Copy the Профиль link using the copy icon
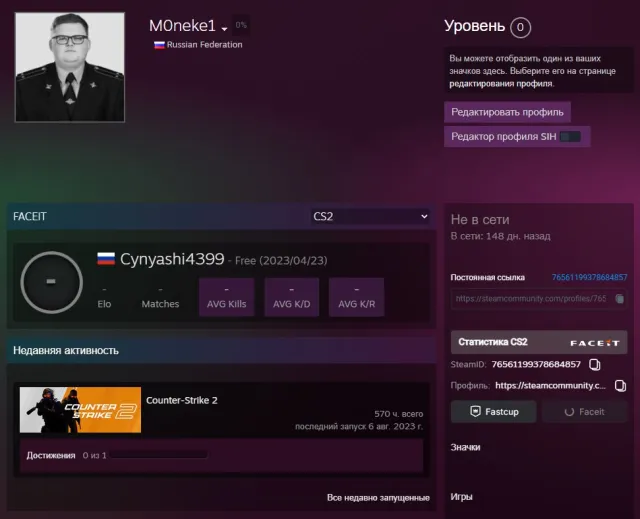Screen dimensions: 640x519 tap(620, 386)
